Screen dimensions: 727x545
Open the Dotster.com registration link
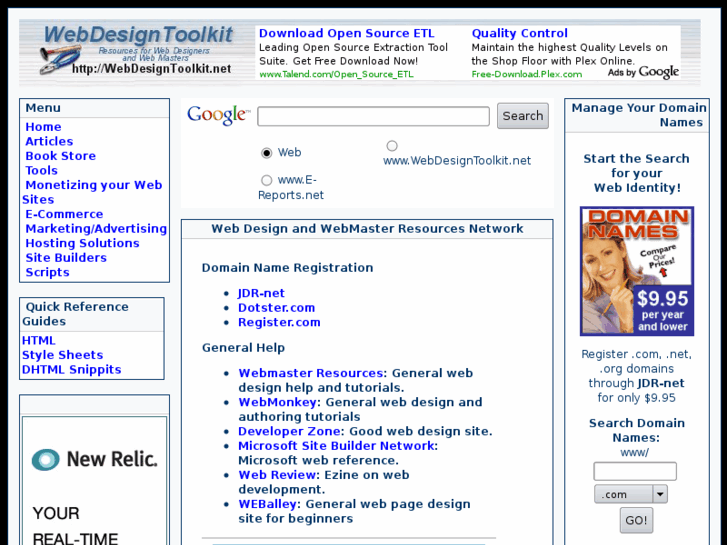pyautogui.click(x=276, y=308)
